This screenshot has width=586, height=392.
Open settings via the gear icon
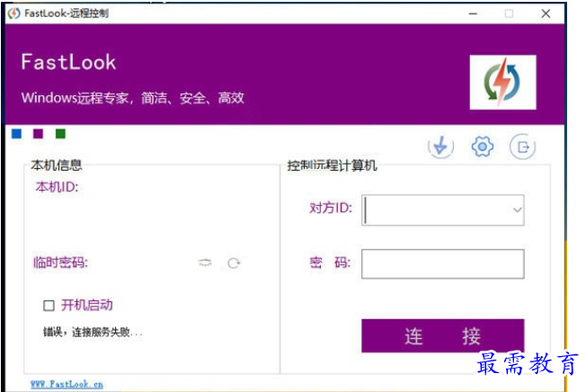click(x=482, y=147)
